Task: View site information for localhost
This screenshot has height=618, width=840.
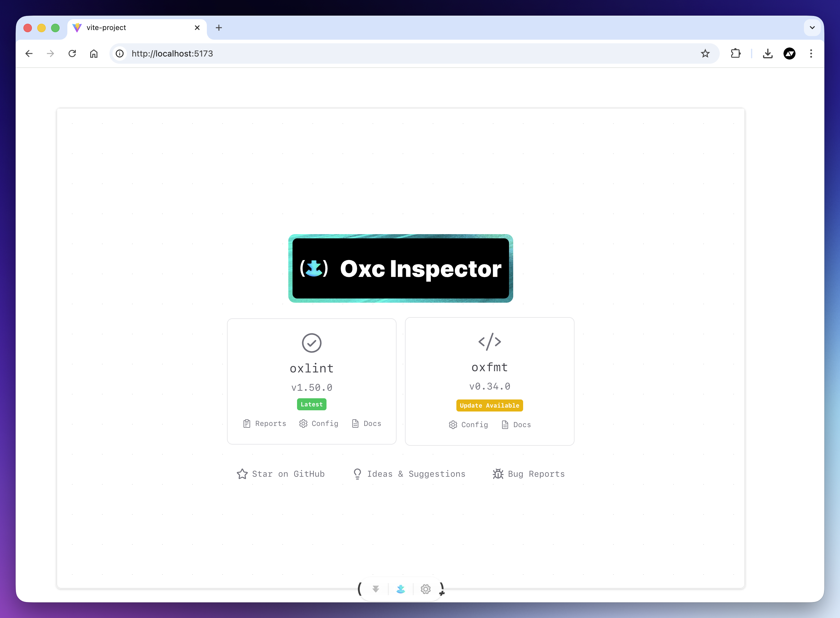Action: click(120, 54)
